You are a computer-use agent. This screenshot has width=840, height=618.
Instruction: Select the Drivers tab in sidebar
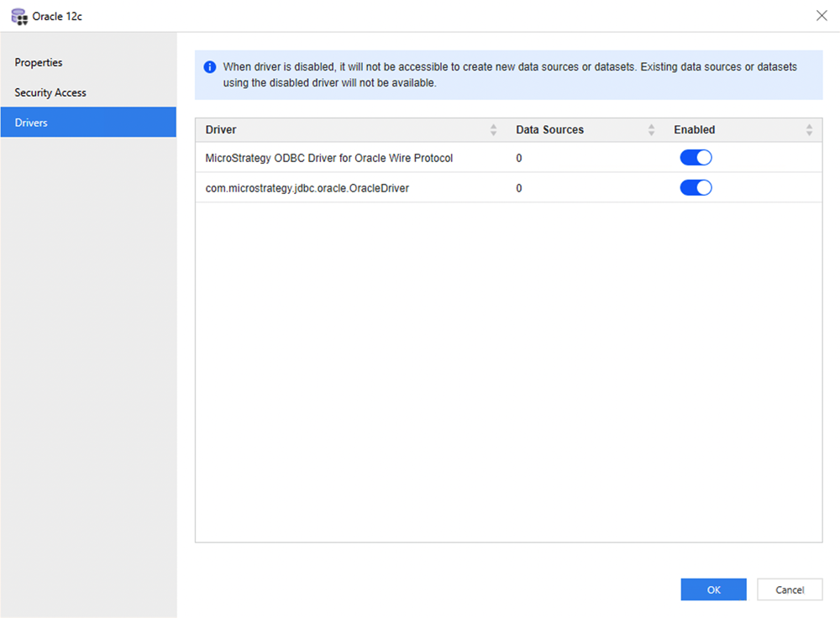[31, 123]
